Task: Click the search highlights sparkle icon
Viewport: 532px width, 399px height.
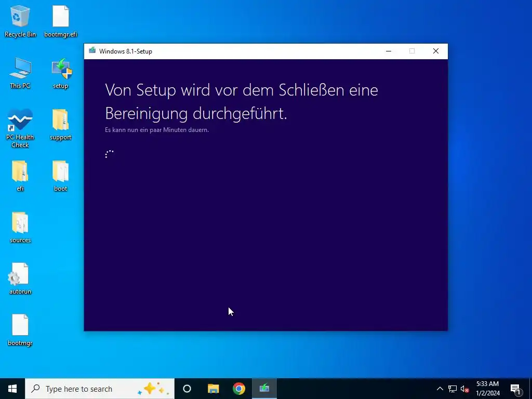Action: pos(153,389)
